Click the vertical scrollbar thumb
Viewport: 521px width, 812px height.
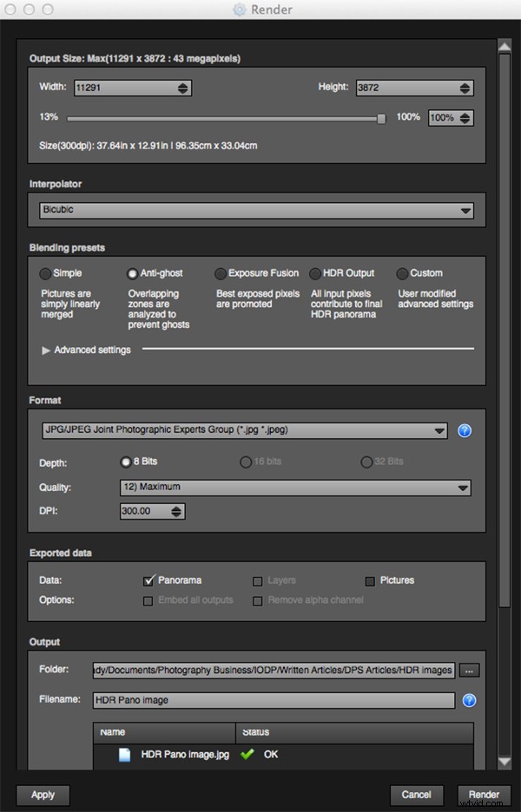point(505,330)
